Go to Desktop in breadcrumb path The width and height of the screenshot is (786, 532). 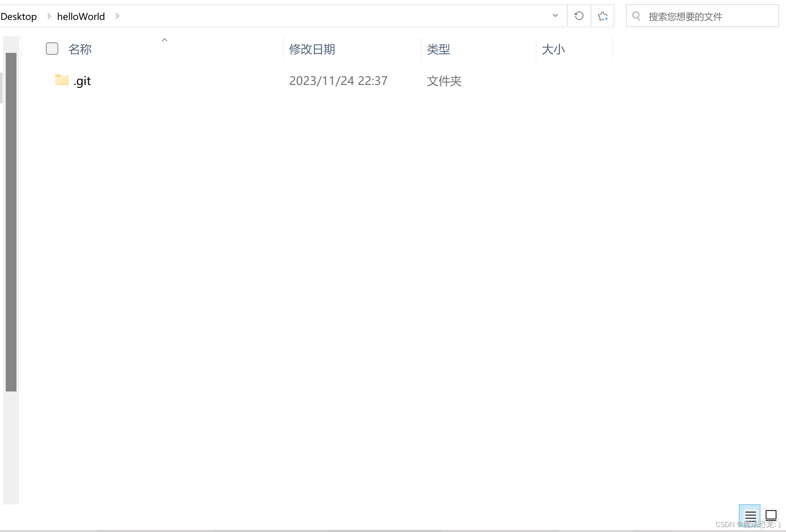18,16
